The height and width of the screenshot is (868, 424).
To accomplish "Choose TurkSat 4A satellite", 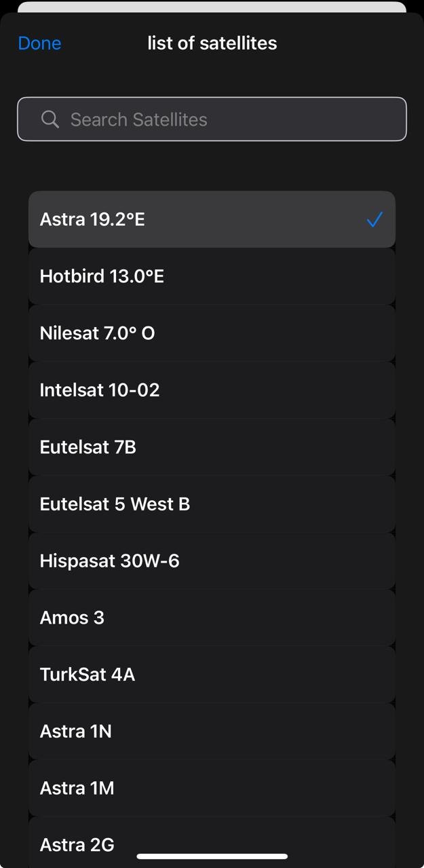I will coord(88,675).
